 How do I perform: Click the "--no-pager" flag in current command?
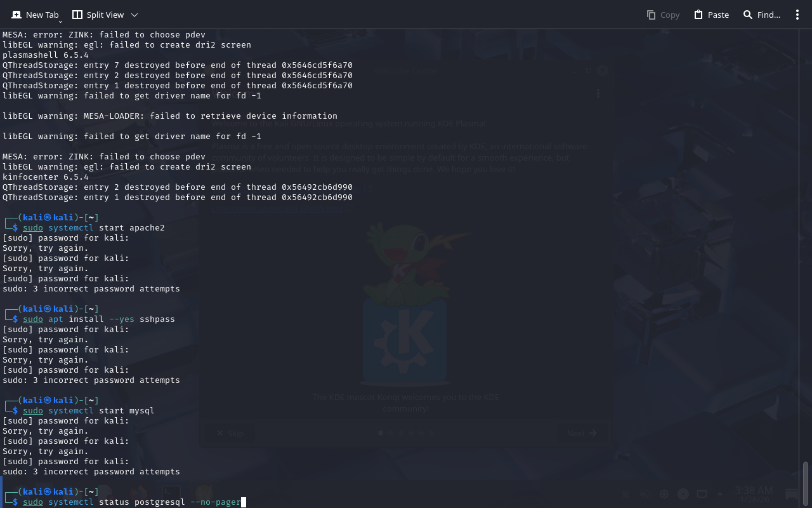[x=215, y=502]
